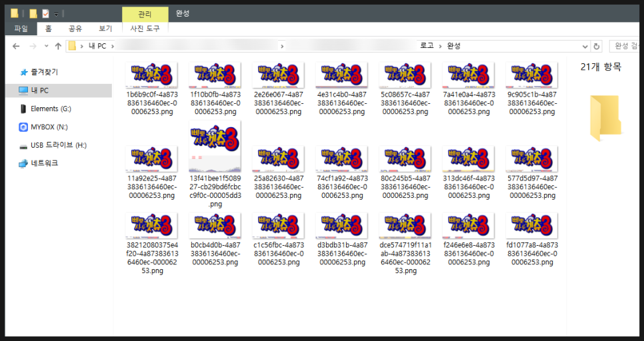
Task: Go back with the left arrow button
Action: 16,46
